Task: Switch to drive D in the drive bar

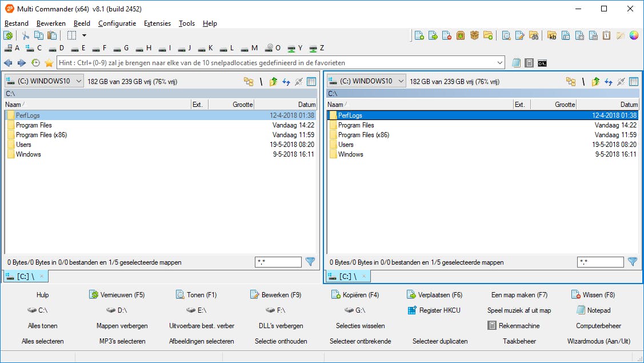Action: point(57,48)
